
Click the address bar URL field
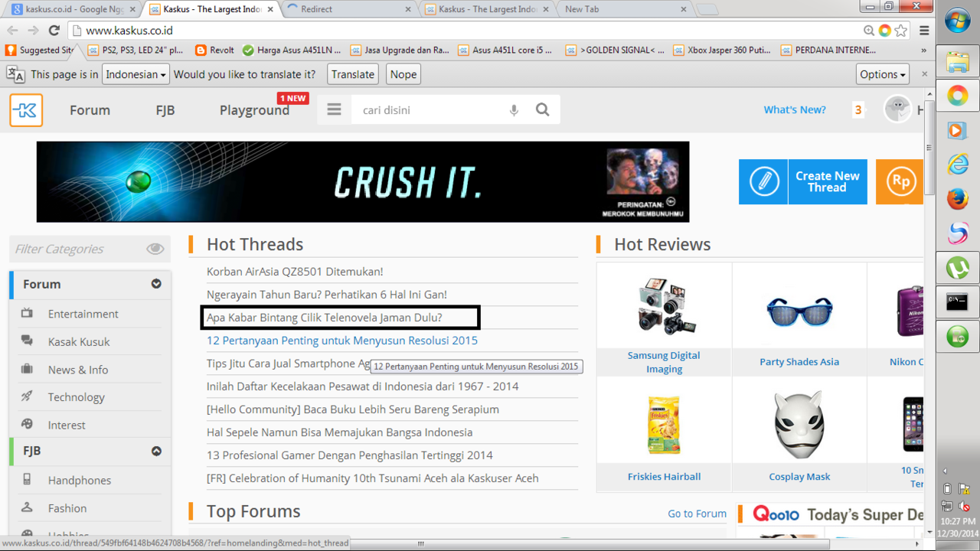(x=467, y=31)
